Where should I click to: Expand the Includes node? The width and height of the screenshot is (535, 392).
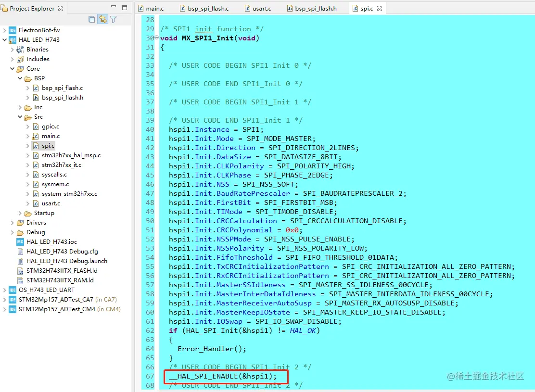click(x=13, y=59)
